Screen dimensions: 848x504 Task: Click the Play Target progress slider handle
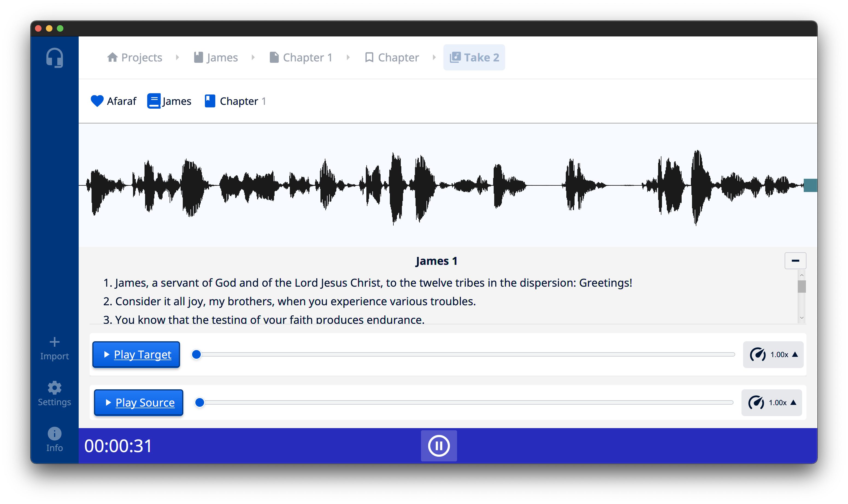pos(196,355)
